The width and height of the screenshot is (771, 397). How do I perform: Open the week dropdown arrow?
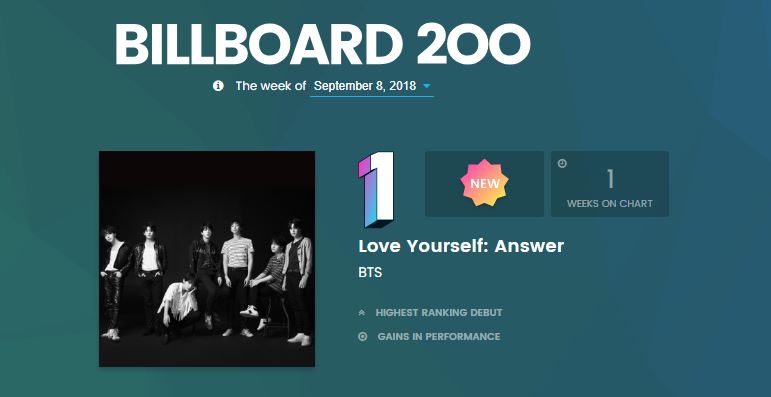click(427, 86)
